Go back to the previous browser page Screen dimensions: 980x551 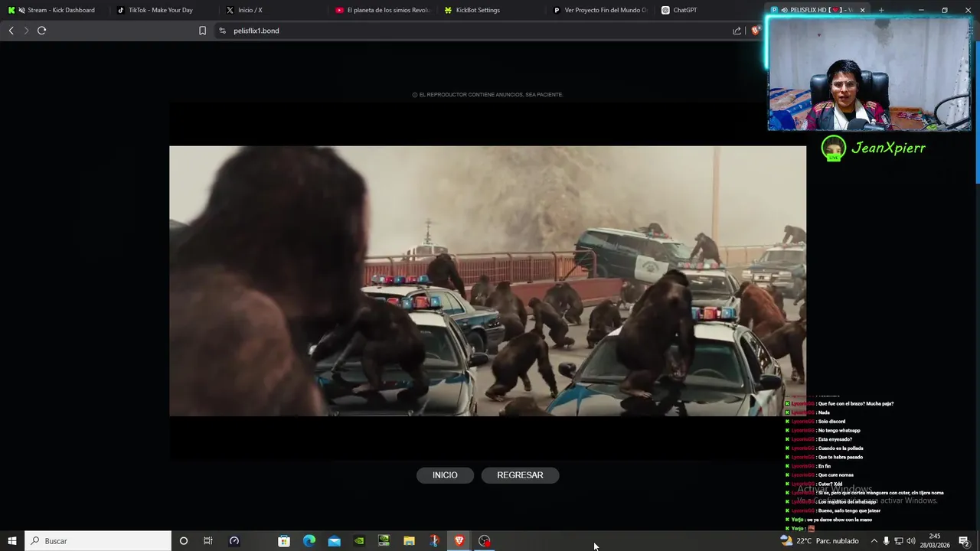coord(11,31)
